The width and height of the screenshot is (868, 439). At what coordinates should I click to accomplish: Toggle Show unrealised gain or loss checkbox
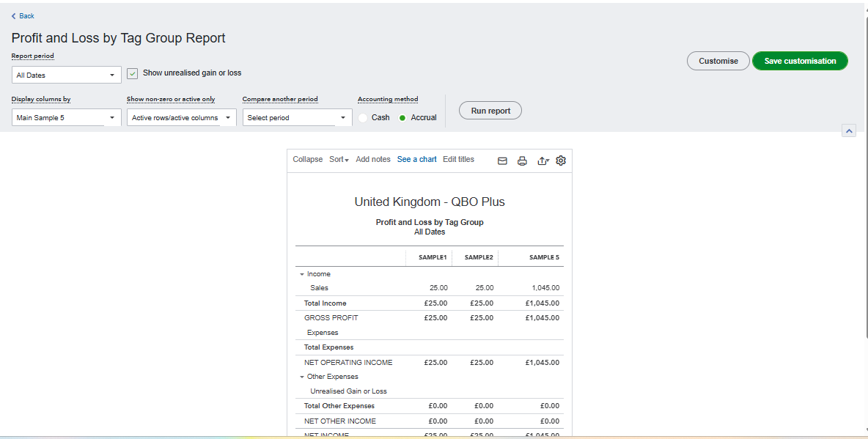[133, 73]
